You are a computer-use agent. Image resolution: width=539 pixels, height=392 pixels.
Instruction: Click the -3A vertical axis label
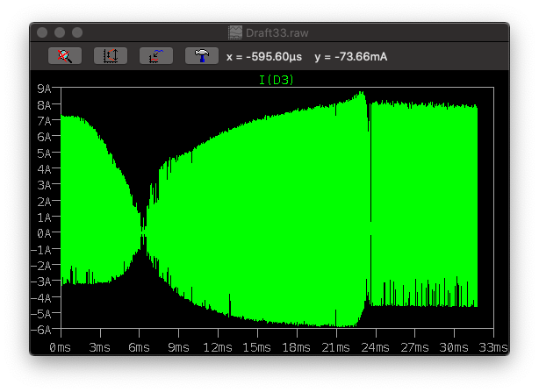pyautogui.click(x=41, y=282)
